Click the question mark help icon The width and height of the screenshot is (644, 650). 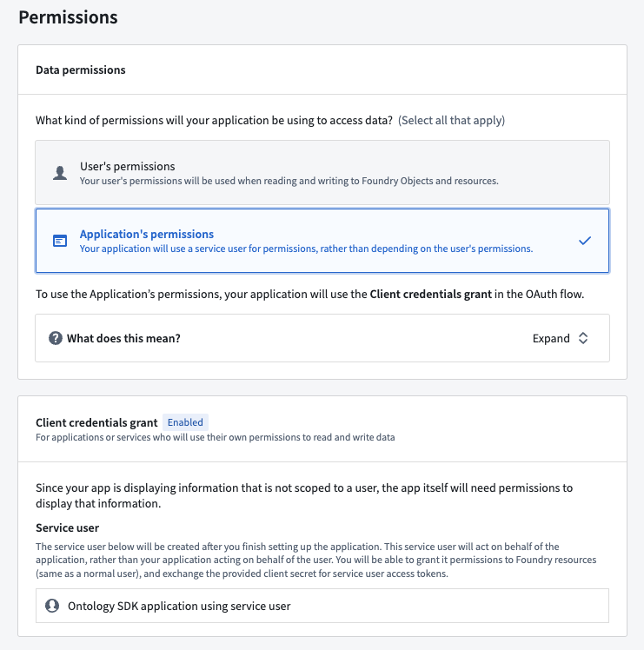click(x=56, y=338)
